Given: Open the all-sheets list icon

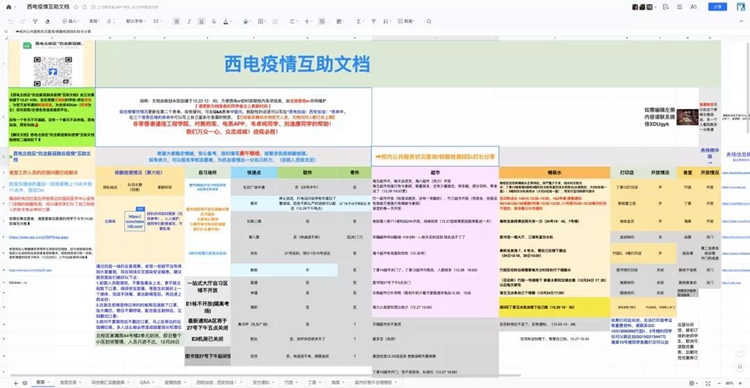Looking at the screenshot, I should [x=25, y=383].
